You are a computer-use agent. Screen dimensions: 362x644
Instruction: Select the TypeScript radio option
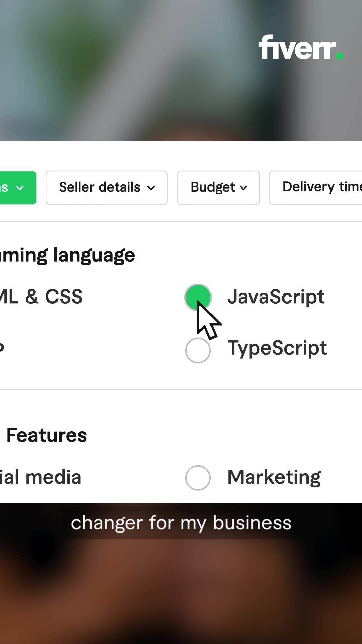[198, 350]
